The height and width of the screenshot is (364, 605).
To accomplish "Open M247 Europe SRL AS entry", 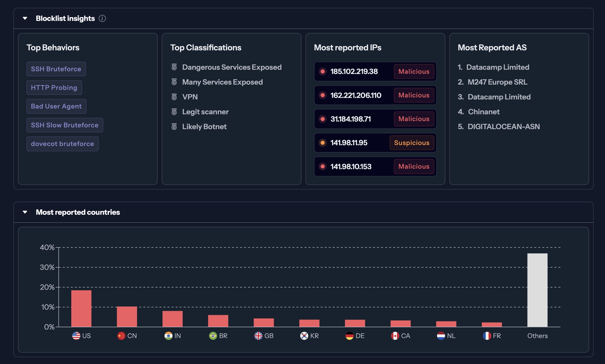I will pos(497,82).
